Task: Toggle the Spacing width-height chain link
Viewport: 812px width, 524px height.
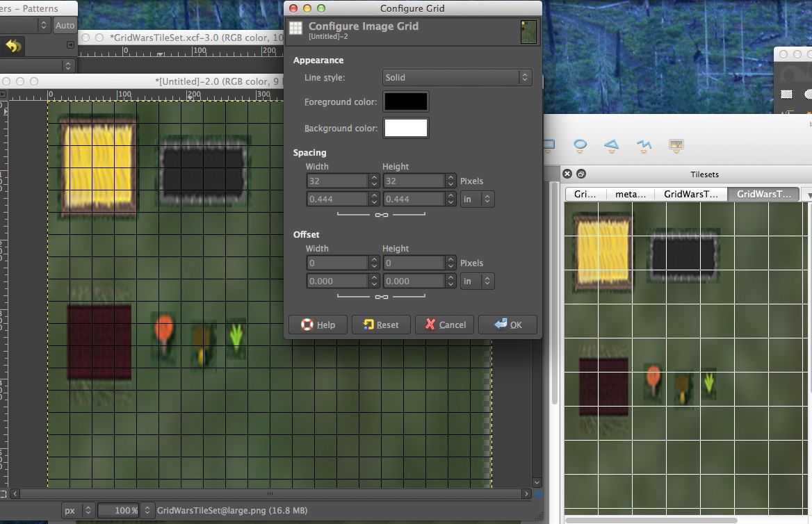Action: [x=382, y=214]
